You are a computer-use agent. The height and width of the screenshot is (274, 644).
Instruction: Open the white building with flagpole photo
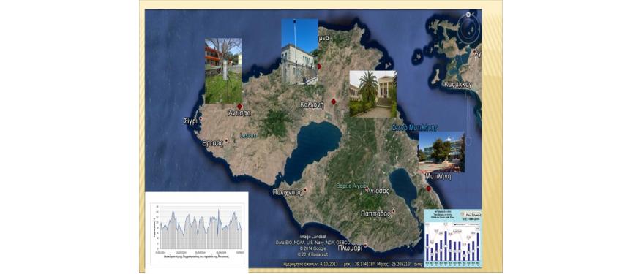click(299, 52)
